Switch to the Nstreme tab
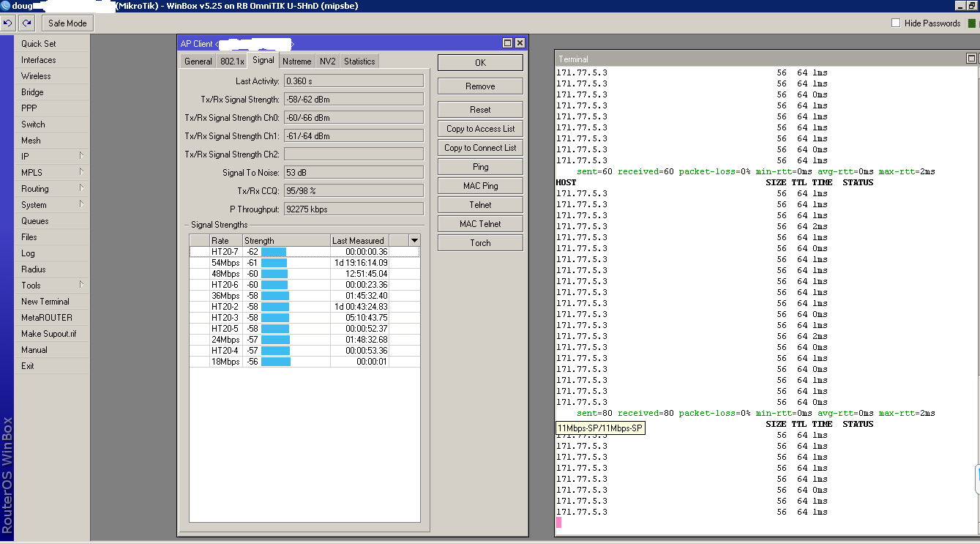This screenshot has width=980, height=544. click(296, 62)
